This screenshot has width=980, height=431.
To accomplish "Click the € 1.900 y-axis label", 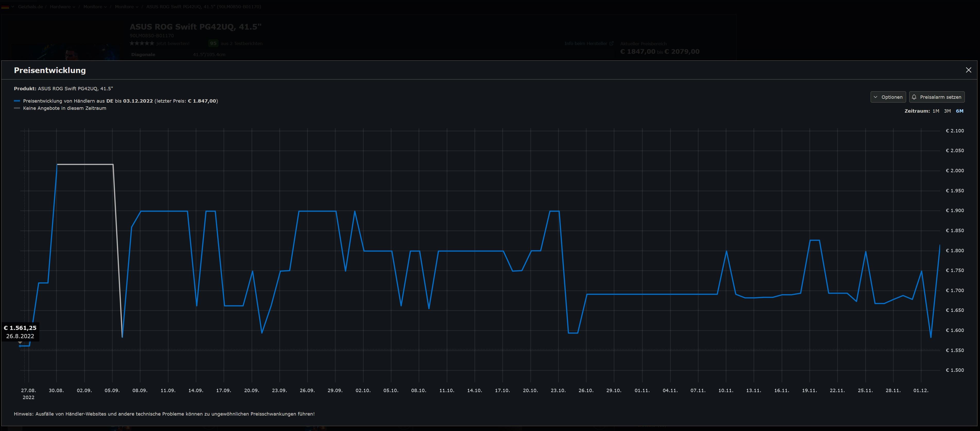I will pyautogui.click(x=955, y=211).
